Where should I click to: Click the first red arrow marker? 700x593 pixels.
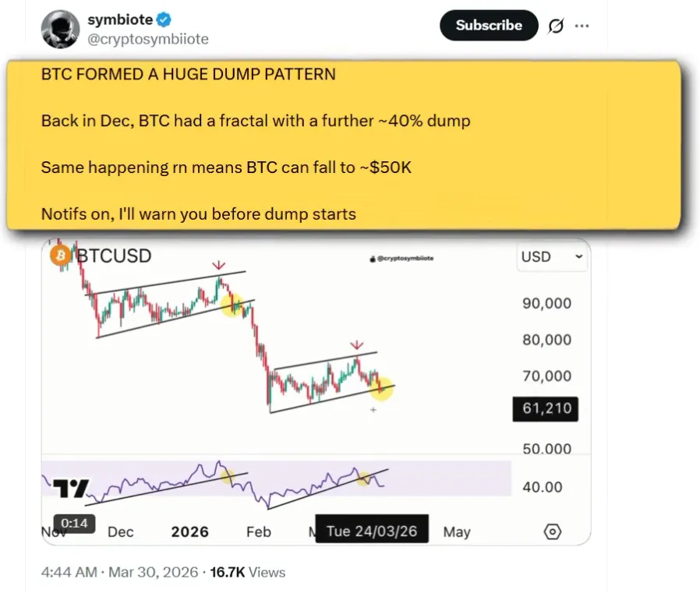coord(219,267)
